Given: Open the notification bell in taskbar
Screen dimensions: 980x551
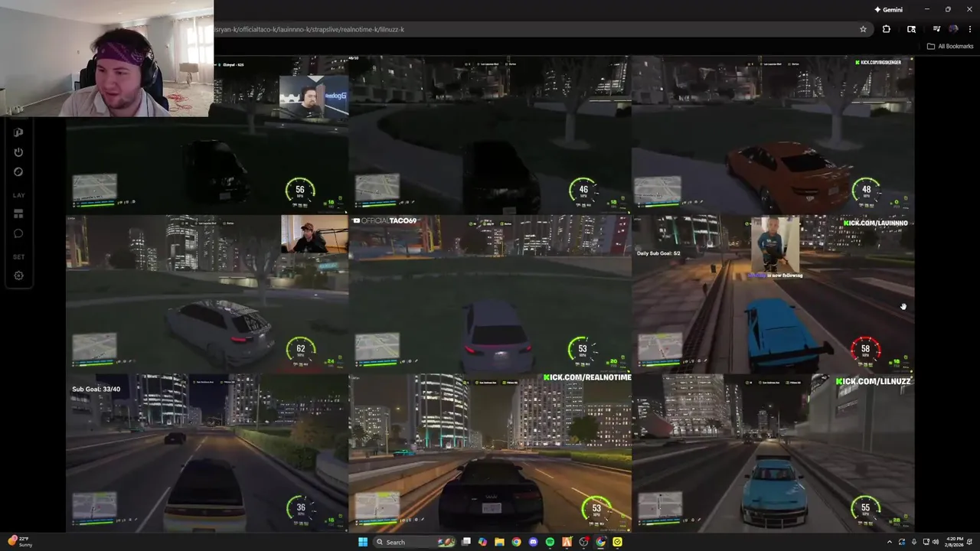Looking at the screenshot, I should tap(971, 542).
